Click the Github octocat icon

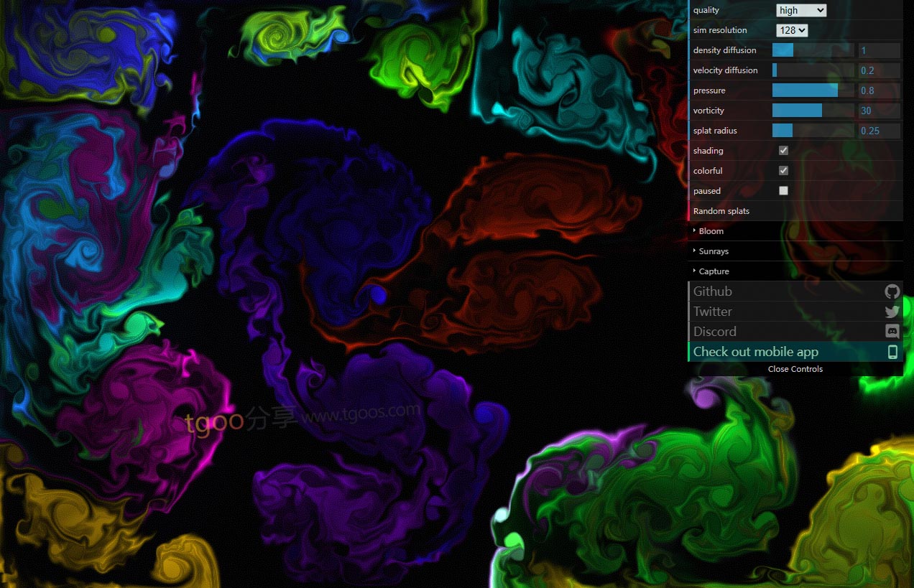point(892,291)
